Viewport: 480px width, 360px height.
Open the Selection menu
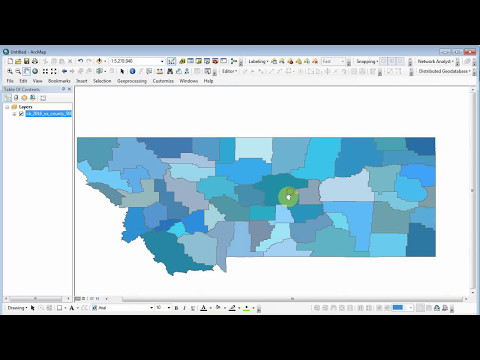[x=102, y=81]
